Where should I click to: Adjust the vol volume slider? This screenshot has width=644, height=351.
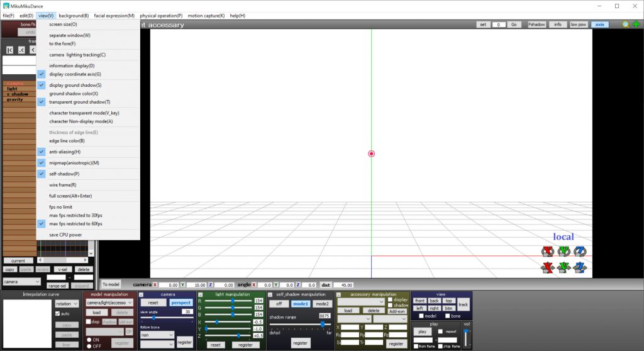click(466, 338)
